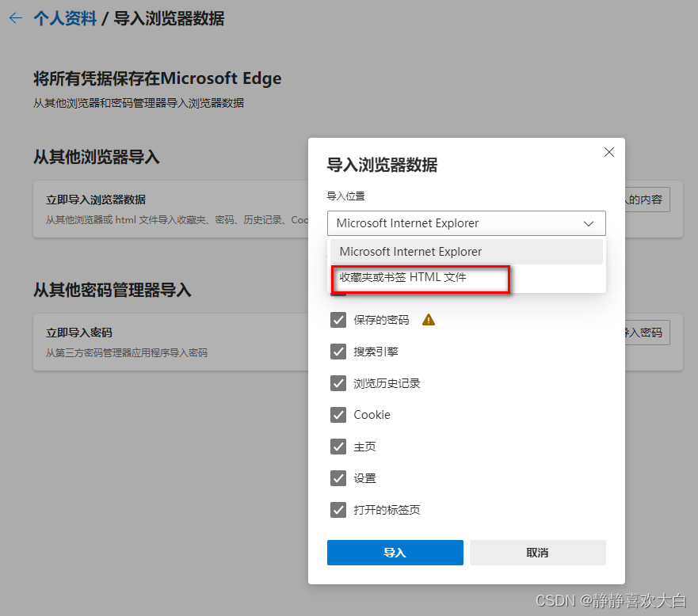Toggle the 浏览历史记录 checkbox
Image resolution: width=698 pixels, height=616 pixels.
pos(338,383)
